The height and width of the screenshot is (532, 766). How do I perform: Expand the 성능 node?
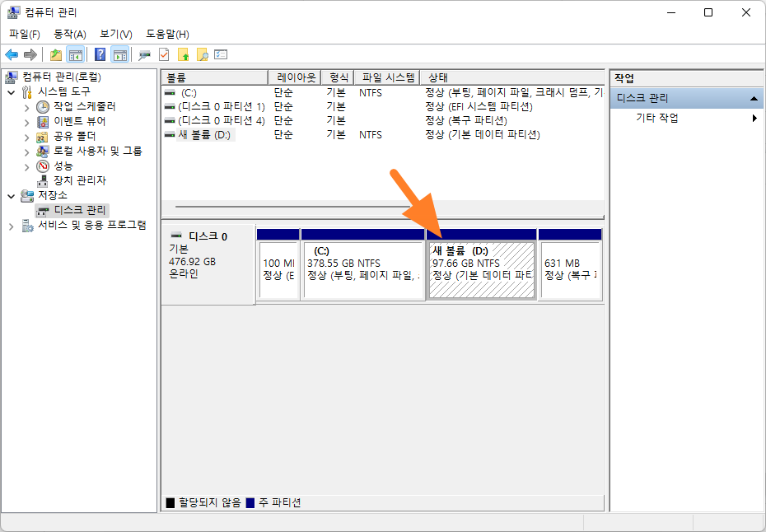click(x=27, y=166)
